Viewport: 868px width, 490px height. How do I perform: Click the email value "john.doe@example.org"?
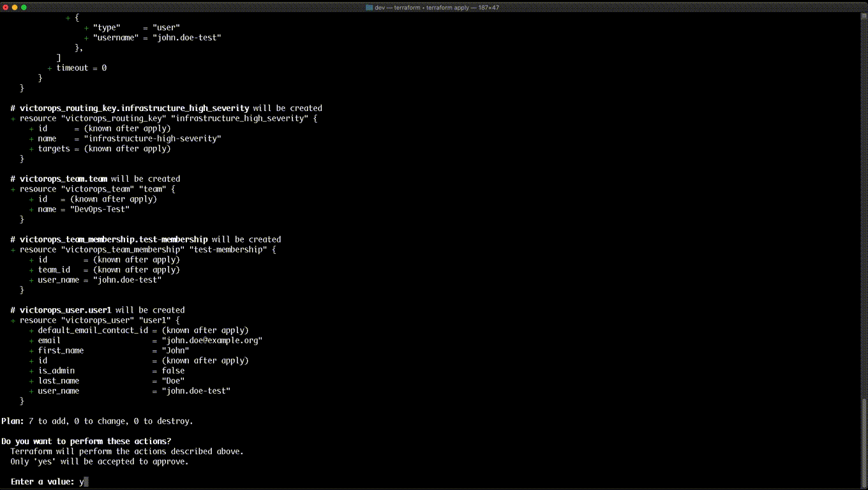[212, 340]
